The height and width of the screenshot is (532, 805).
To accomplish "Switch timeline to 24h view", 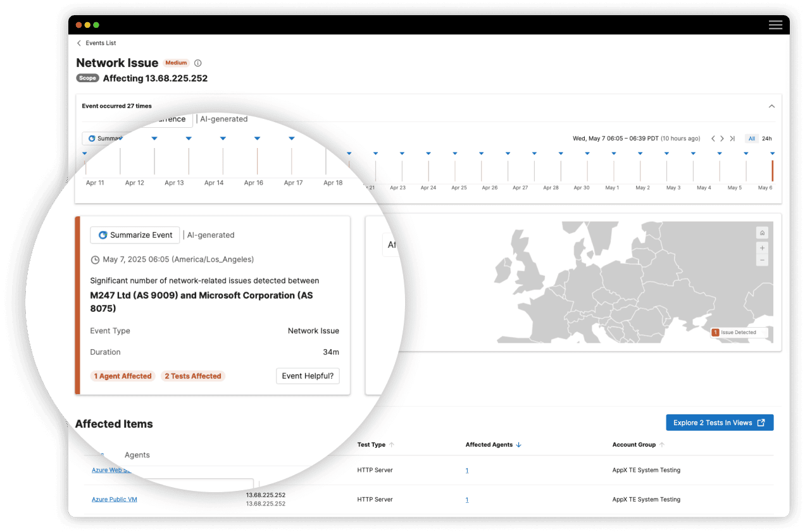I will 766,139.
